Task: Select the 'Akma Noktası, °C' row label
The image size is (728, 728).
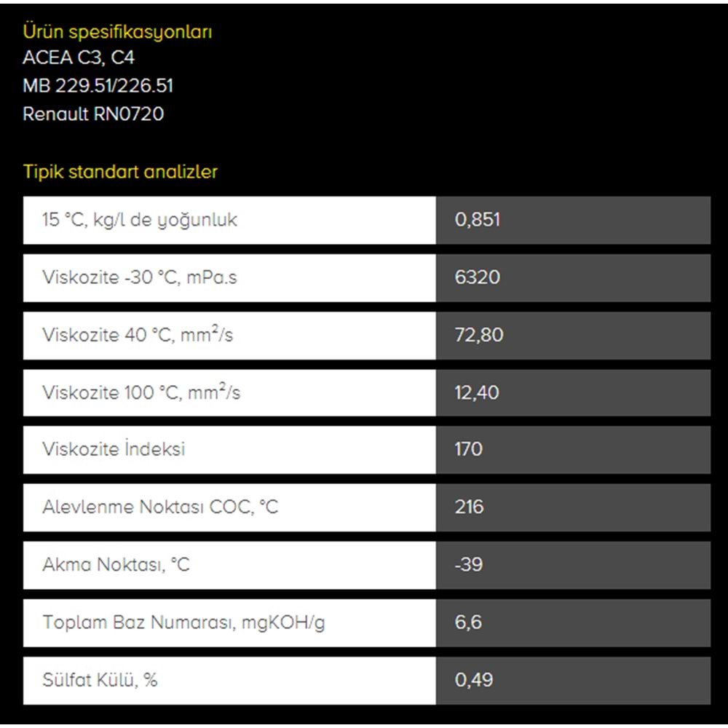Action: click(116, 565)
